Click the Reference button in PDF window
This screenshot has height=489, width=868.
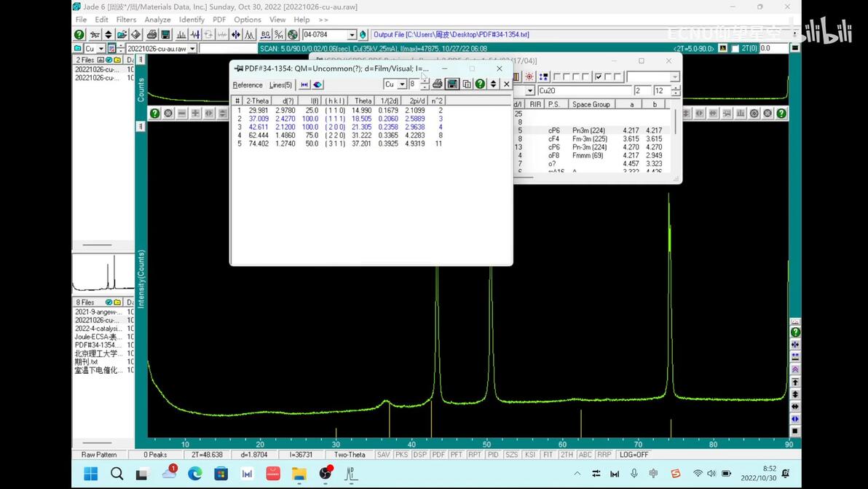[x=248, y=85]
